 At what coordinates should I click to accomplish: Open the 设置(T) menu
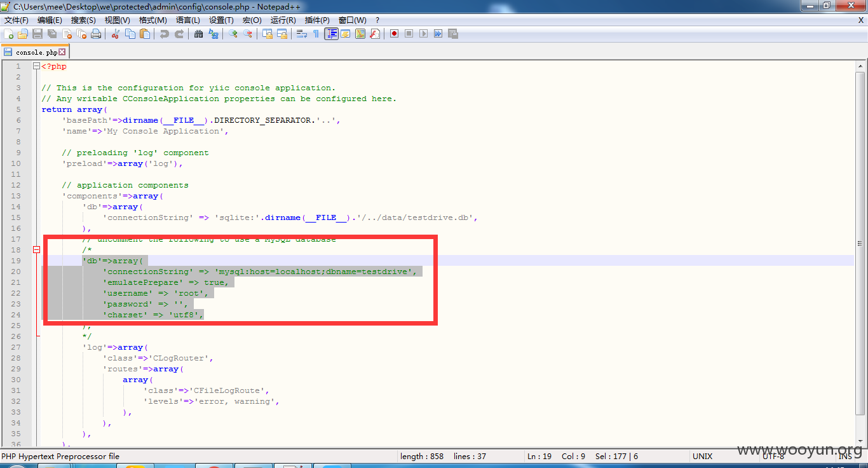click(221, 20)
